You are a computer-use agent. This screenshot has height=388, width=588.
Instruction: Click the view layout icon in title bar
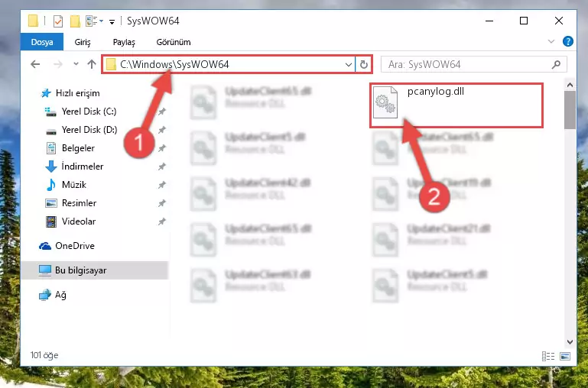click(93, 21)
